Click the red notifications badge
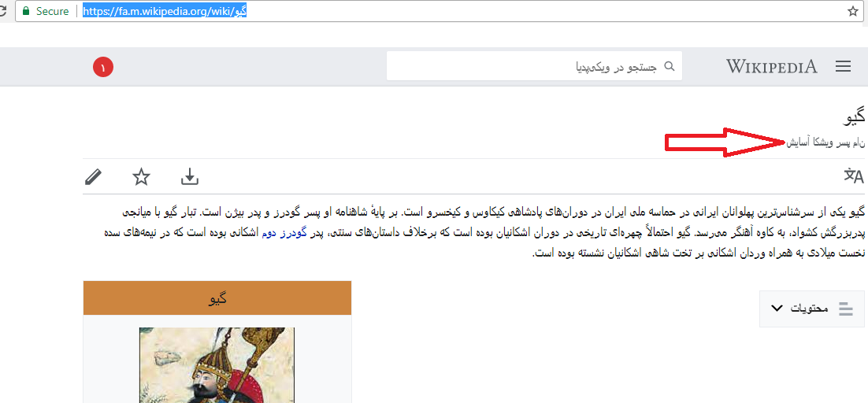Viewport: 868px width, 403px height. click(x=103, y=68)
